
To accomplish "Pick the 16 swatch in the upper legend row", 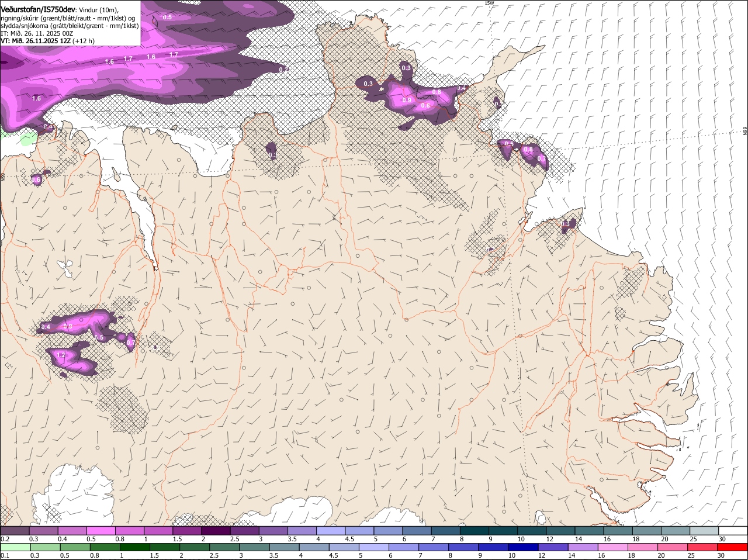I will [618, 530].
